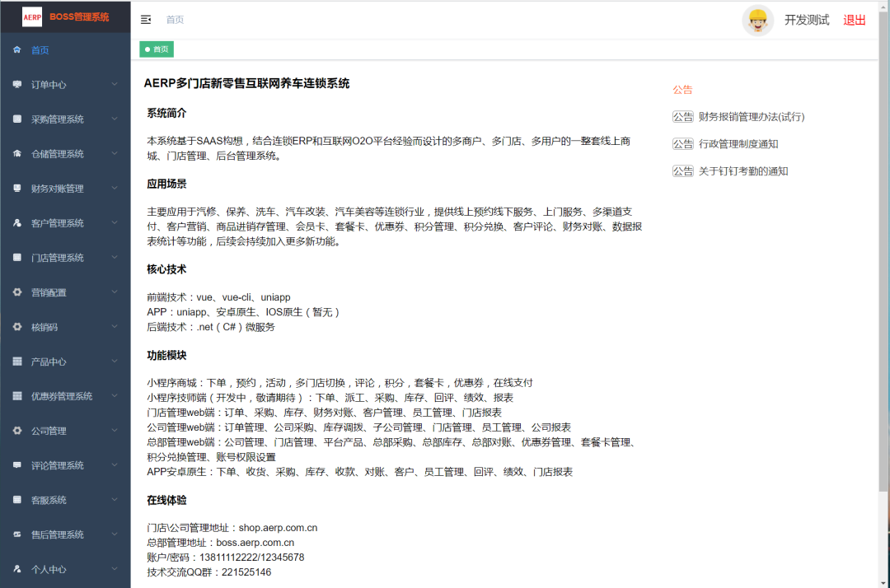Image resolution: width=890 pixels, height=588 pixels.
Task: Click the 退出 logout link
Action: [855, 19]
